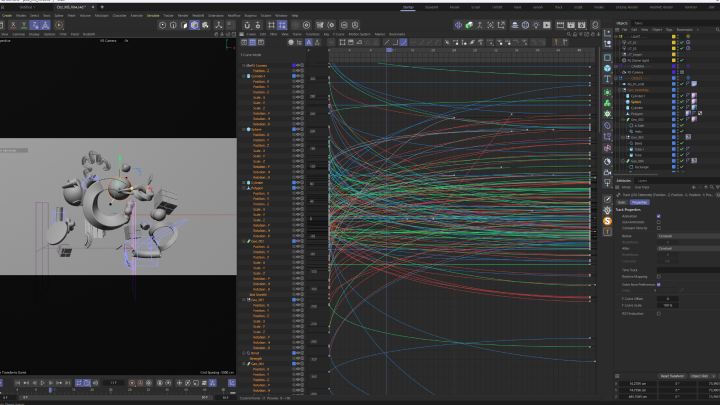
Task: Click the F-Curve Offset input field
Action: (668, 298)
